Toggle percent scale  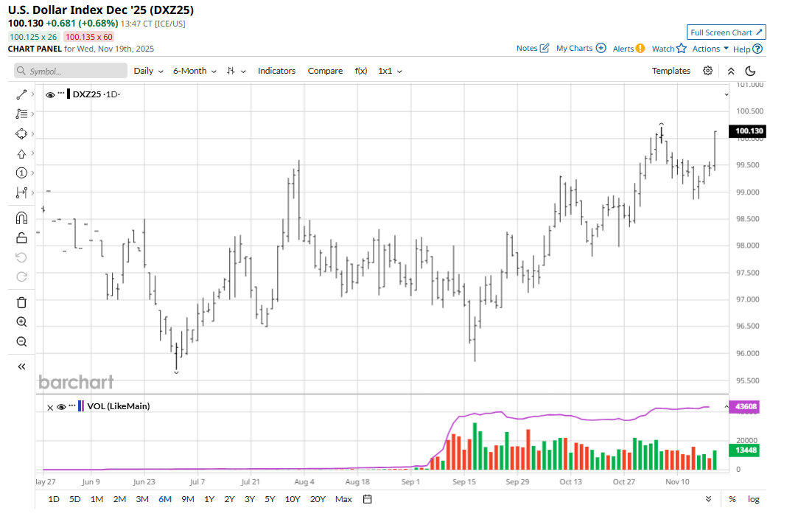coord(732,499)
